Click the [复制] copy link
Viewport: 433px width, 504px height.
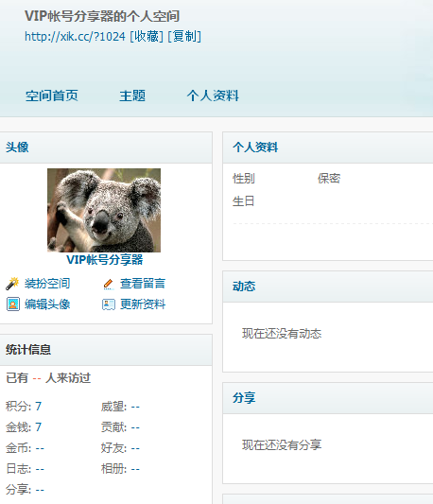(184, 36)
